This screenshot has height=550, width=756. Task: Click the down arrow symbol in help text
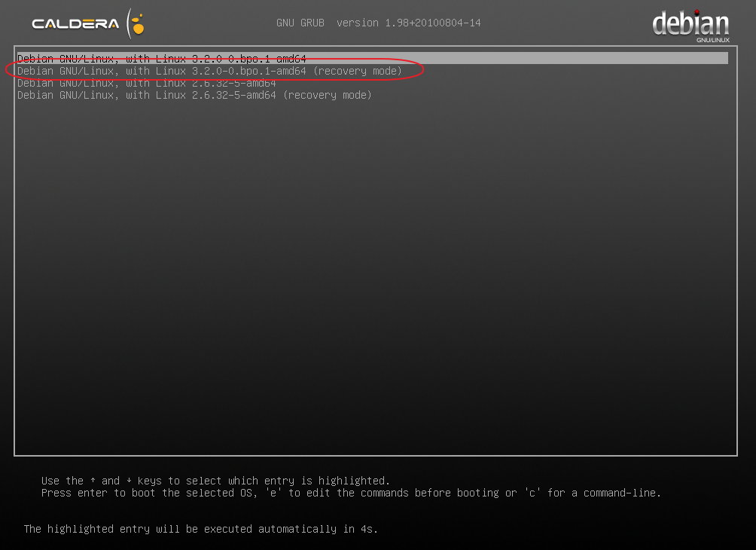coord(129,481)
